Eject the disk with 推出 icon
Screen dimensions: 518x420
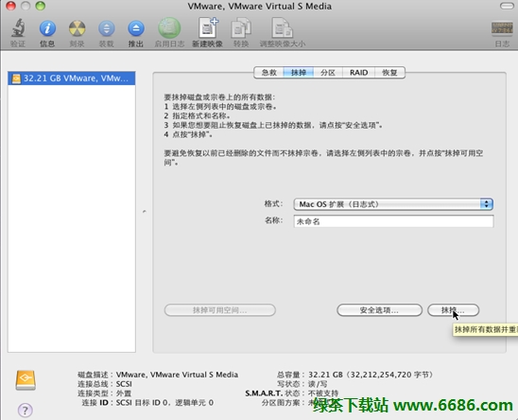136,28
